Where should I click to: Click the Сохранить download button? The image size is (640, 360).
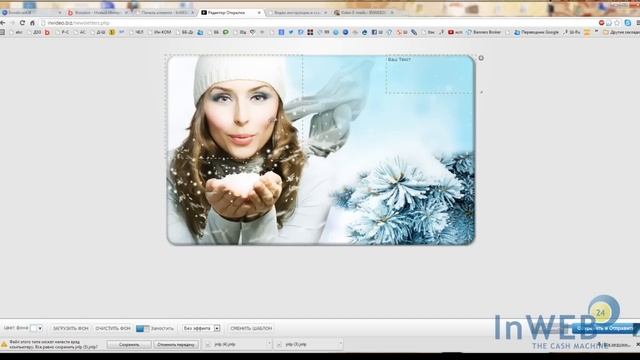129,344
